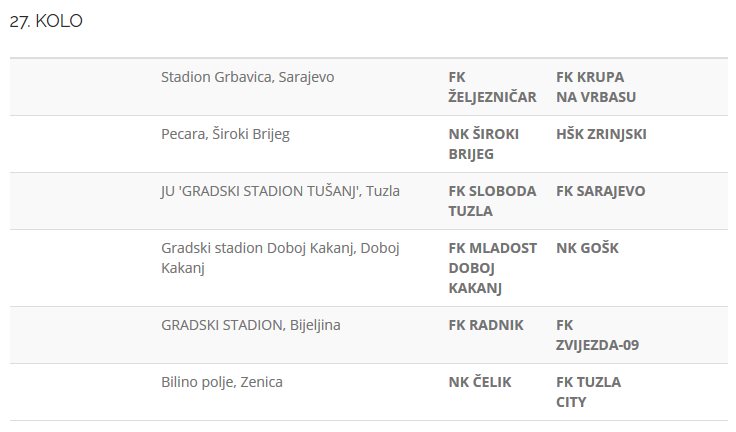Open the FK Radnik team link
This screenshot has width=736, height=432.
[x=486, y=325]
